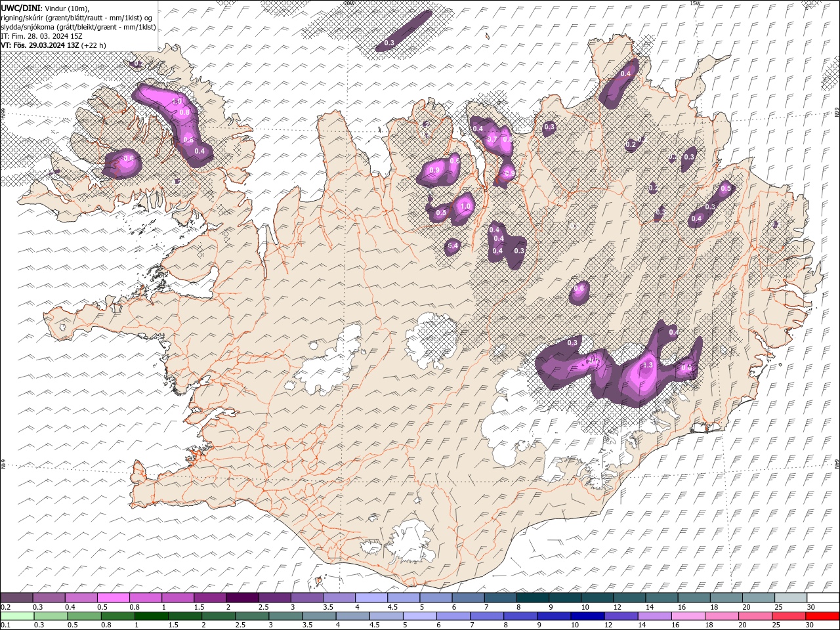Select rain legend swatch between 3 and 3.5
The height and width of the screenshot is (630, 840).
coord(285,616)
